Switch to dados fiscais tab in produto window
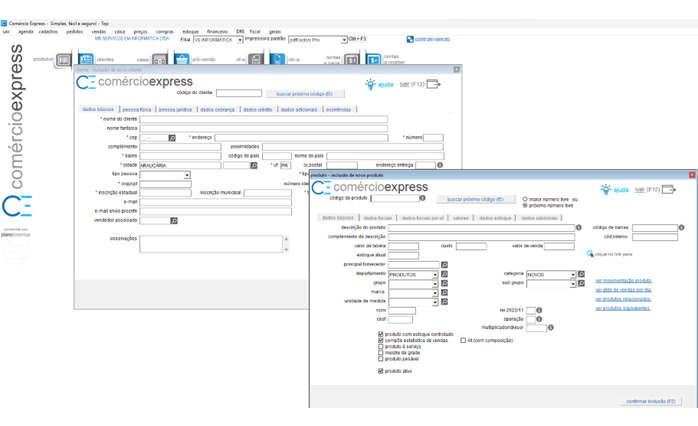 pos(377,218)
